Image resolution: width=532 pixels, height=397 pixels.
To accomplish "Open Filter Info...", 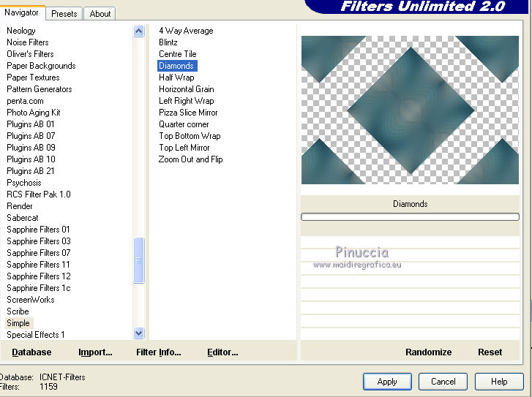I will [159, 352].
